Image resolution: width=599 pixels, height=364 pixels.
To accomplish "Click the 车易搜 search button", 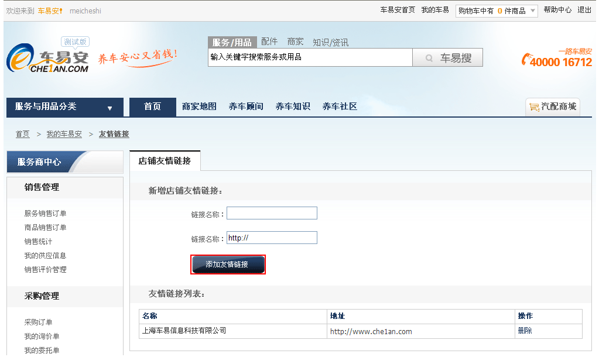I will click(447, 58).
